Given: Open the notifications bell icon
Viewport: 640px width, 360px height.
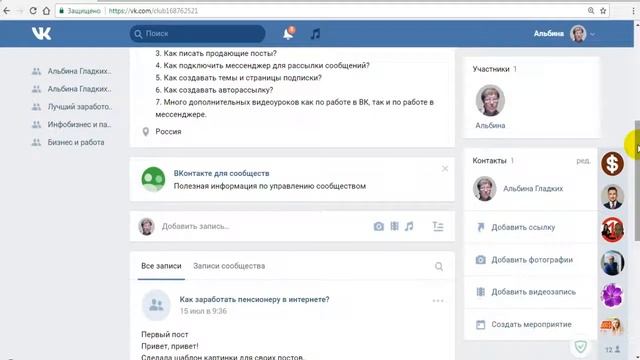Looking at the screenshot, I should point(289,33).
